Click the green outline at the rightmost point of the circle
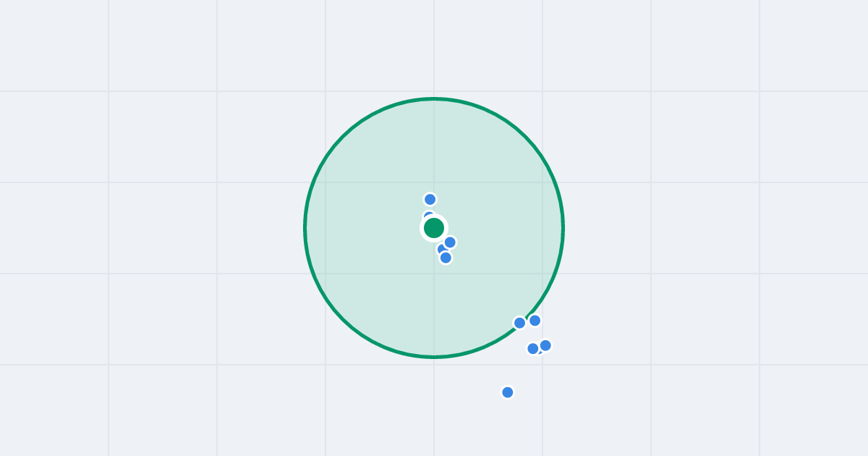The image size is (868, 456). pyautogui.click(x=563, y=228)
